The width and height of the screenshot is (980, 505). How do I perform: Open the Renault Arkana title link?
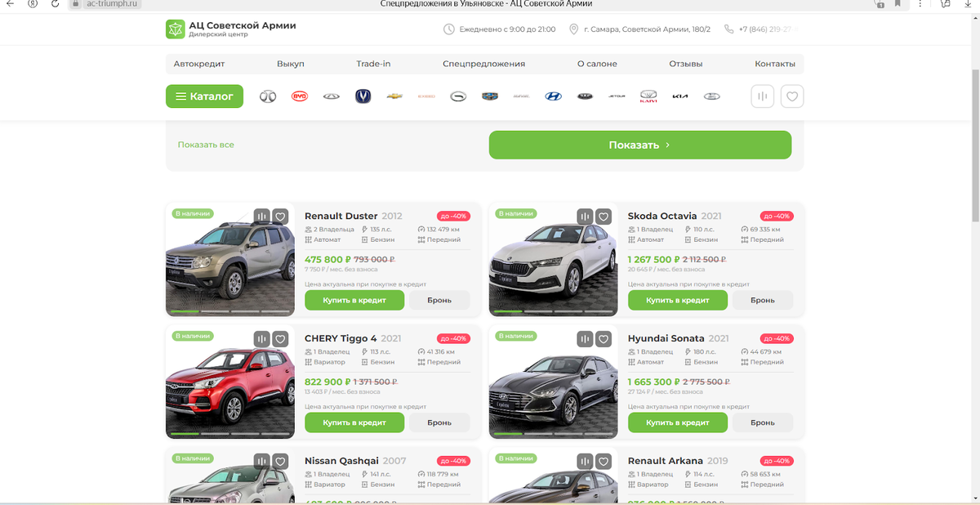(x=666, y=461)
